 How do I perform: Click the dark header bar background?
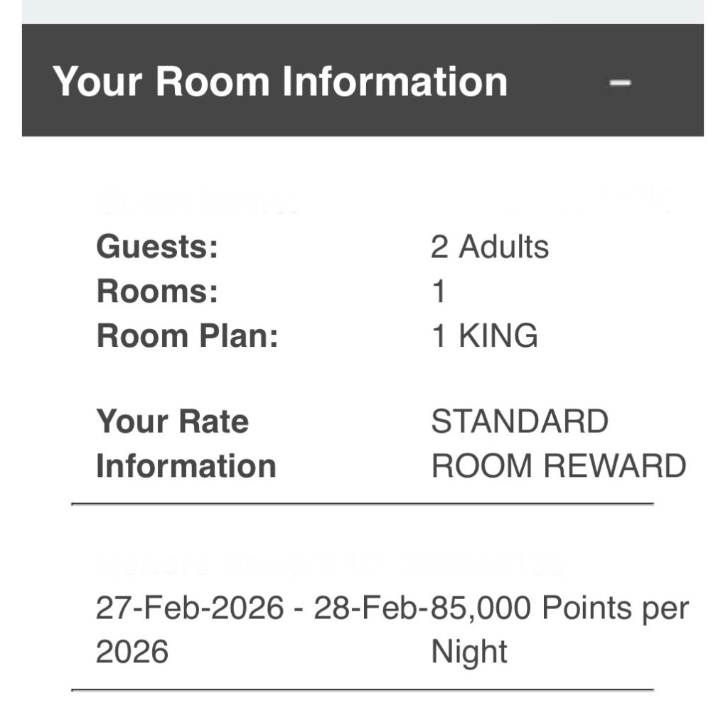(x=555, y=114)
